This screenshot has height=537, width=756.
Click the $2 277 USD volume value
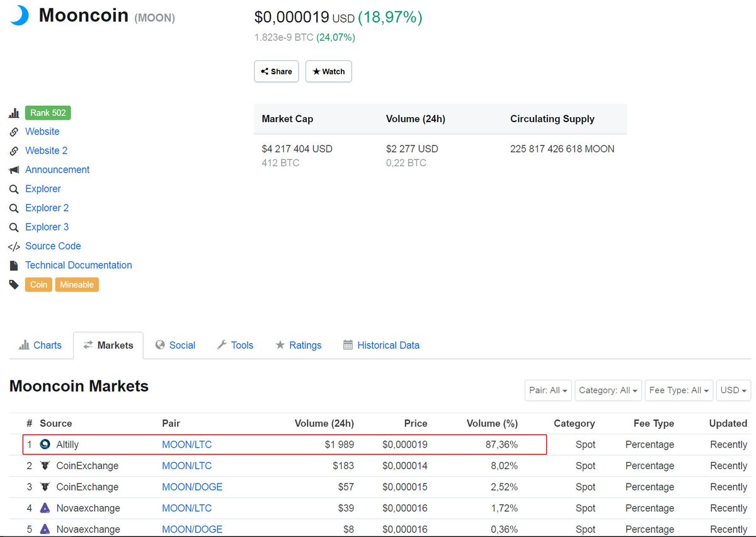(412, 149)
